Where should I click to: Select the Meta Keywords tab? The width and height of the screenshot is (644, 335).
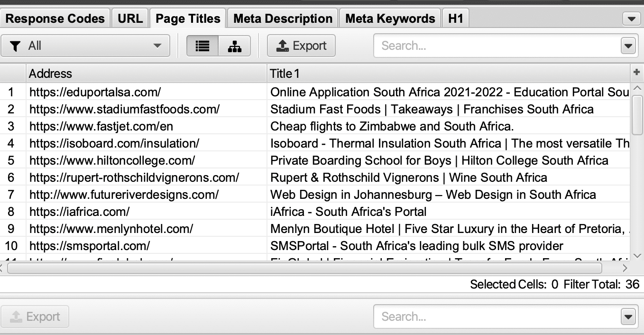point(390,19)
